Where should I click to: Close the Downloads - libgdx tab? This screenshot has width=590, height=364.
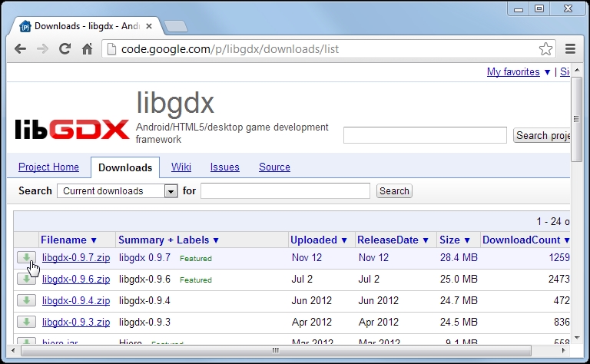point(149,26)
